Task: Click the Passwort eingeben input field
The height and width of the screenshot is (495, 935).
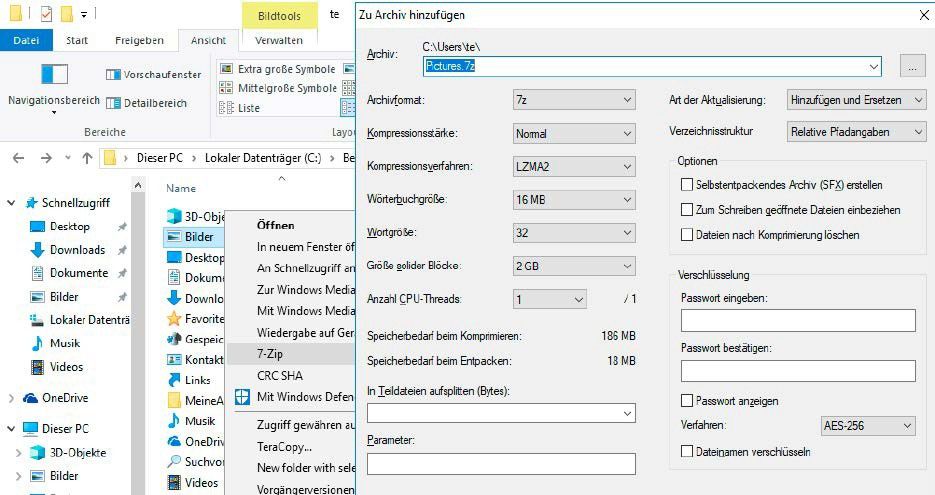Action: (797, 320)
